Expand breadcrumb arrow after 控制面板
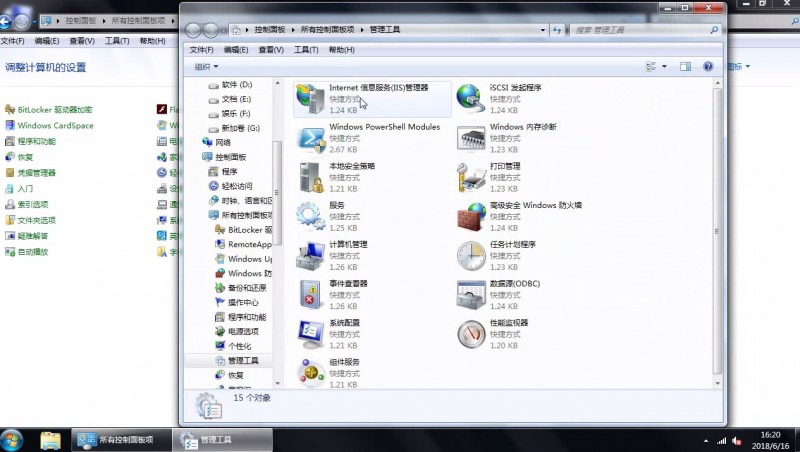The image size is (800, 452). click(x=293, y=30)
